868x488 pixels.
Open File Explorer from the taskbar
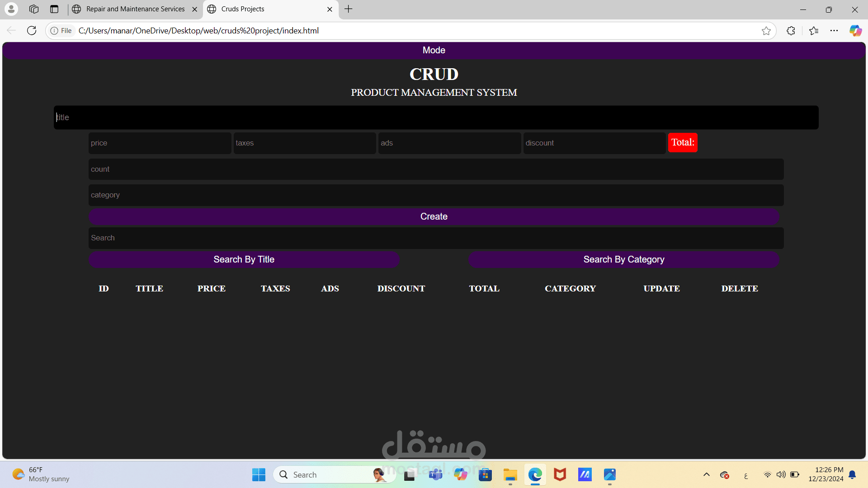[510, 474]
